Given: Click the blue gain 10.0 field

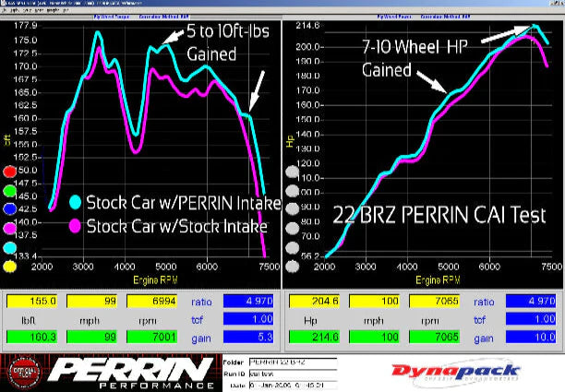Looking at the screenshot, I should click(531, 337).
